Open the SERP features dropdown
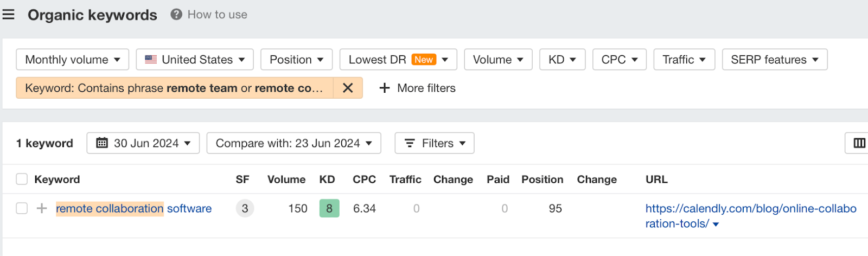 coord(775,60)
